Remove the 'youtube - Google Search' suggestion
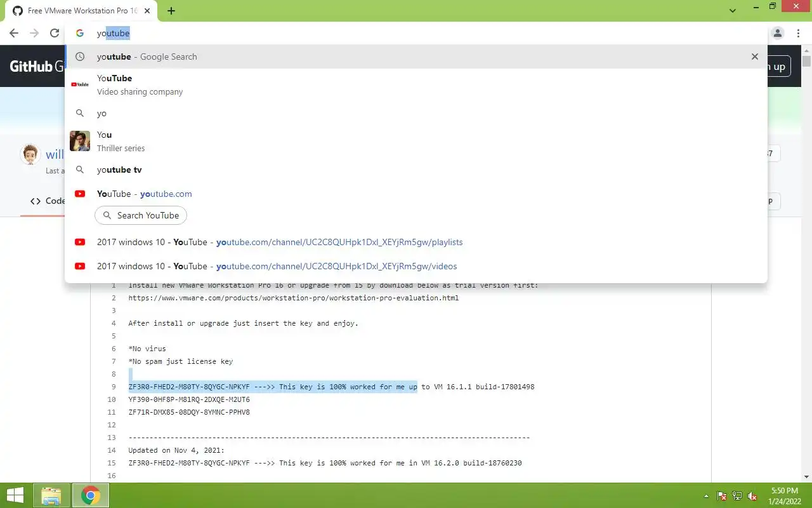Screen dimensions: 812x508 [755, 57]
